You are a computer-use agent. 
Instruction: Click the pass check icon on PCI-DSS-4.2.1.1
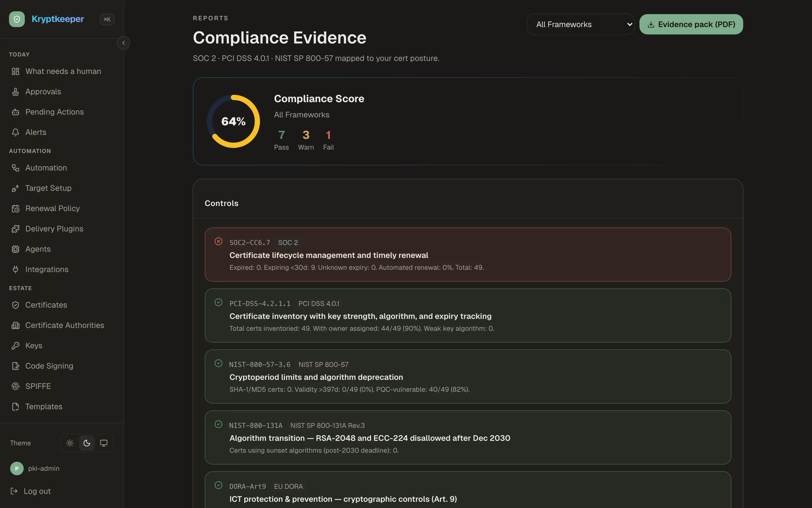[x=219, y=302]
